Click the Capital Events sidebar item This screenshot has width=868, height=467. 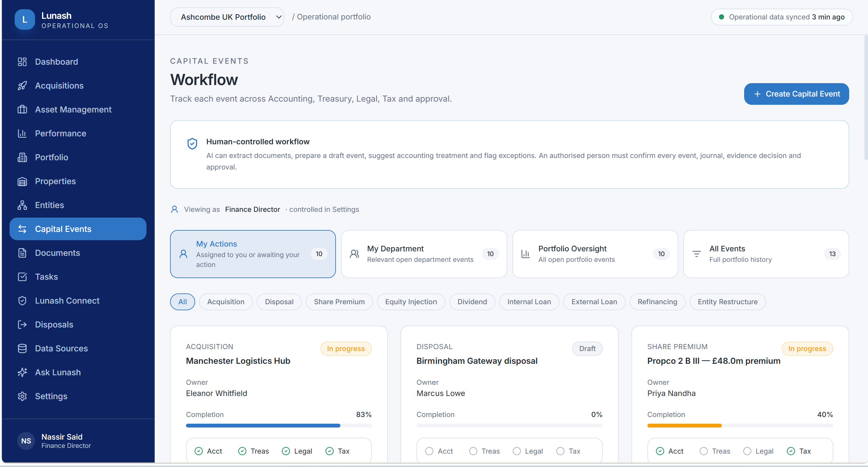(x=78, y=229)
